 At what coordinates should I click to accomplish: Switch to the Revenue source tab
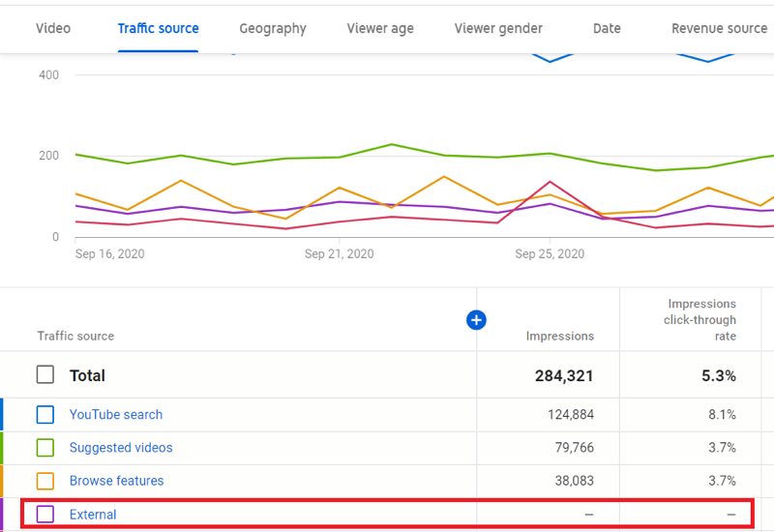[719, 28]
